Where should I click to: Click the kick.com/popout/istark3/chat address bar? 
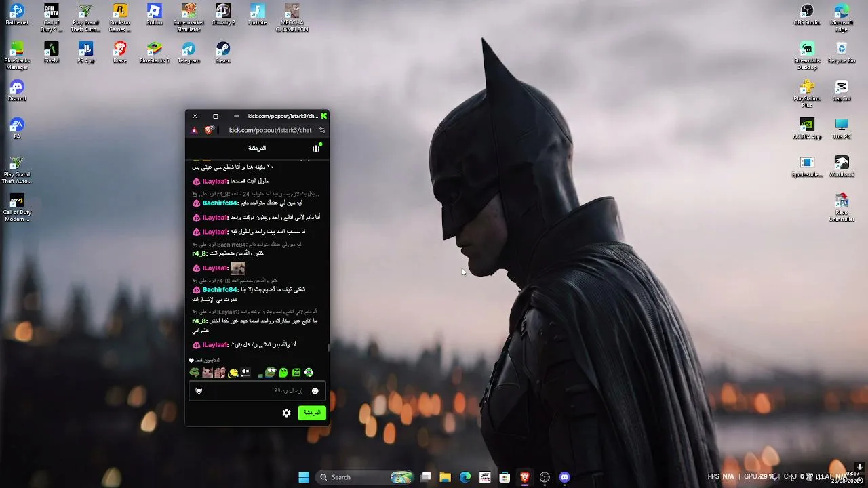270,130
